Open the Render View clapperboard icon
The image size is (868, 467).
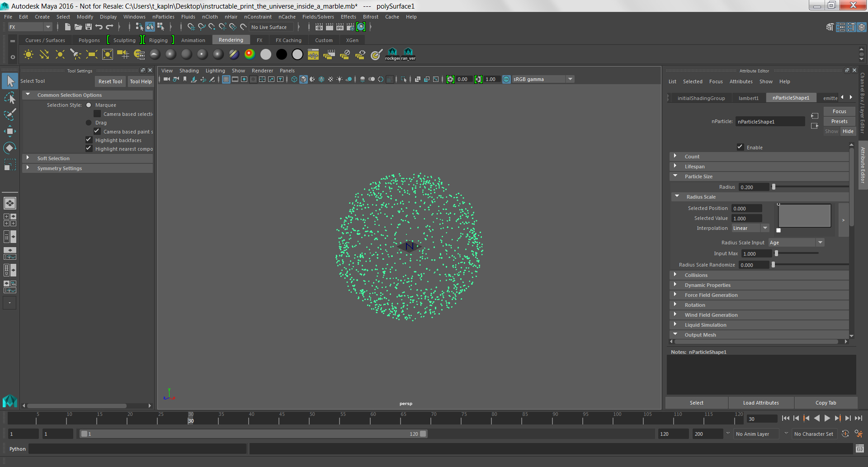(x=319, y=27)
